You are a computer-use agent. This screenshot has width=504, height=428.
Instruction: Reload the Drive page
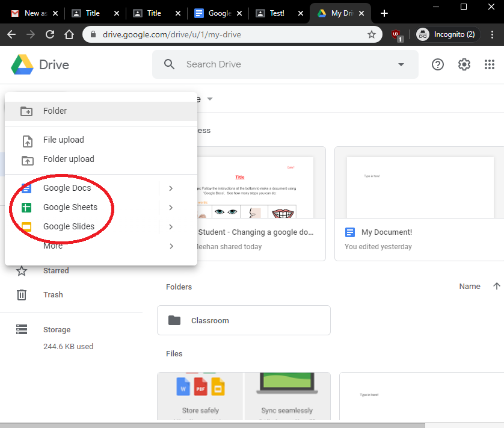[x=50, y=34]
